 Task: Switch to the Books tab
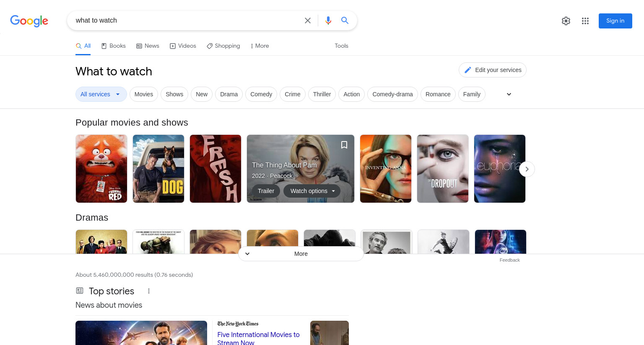click(x=113, y=46)
